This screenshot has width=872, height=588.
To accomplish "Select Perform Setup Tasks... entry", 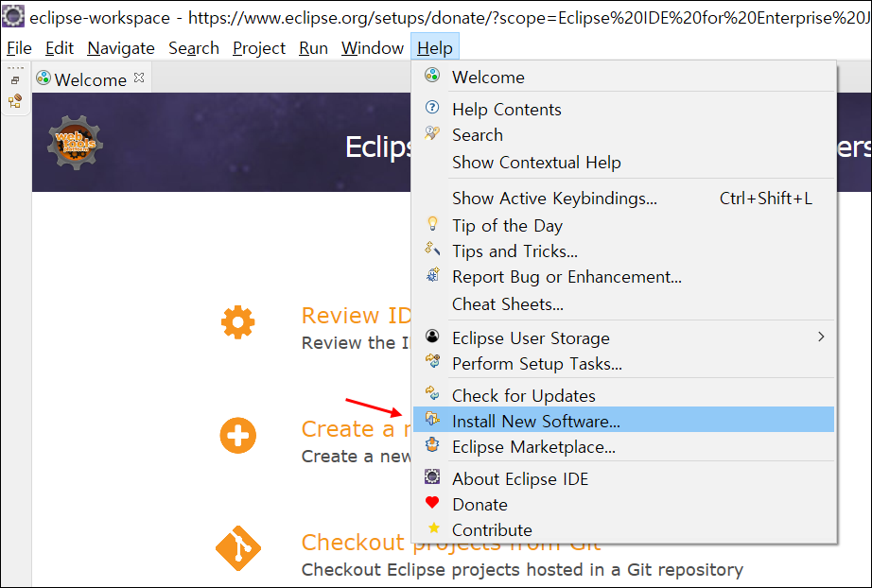I will coord(623,363).
